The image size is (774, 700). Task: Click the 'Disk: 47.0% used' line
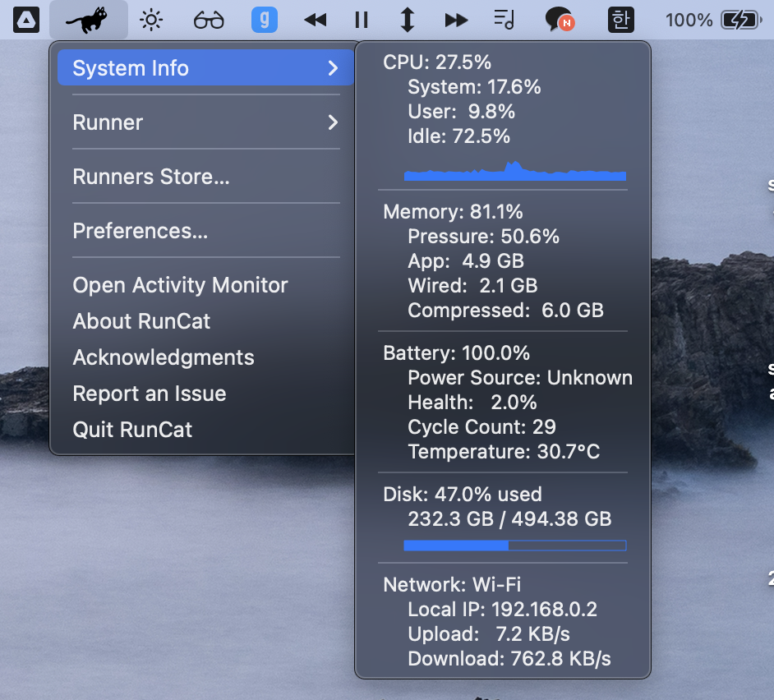pos(463,494)
